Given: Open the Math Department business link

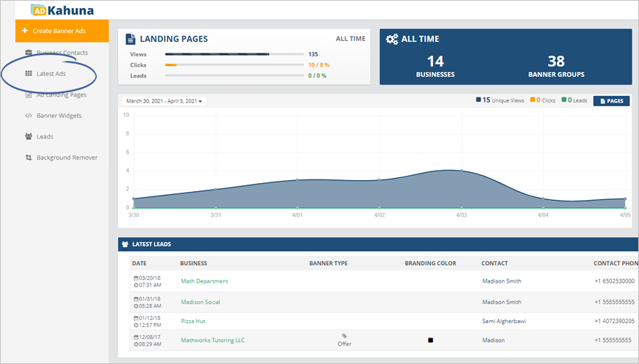Looking at the screenshot, I should [204, 281].
